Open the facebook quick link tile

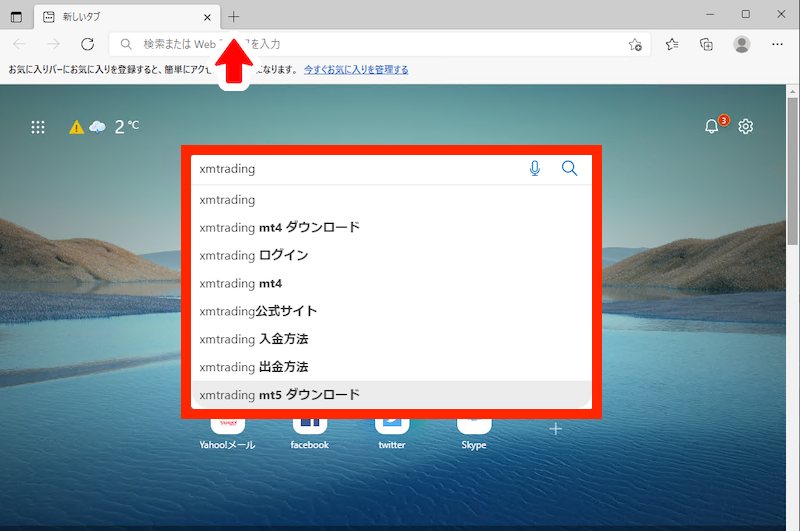pos(310,434)
